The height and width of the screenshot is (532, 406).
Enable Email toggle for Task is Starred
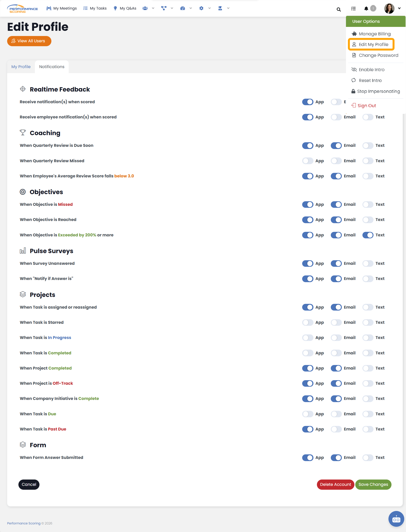tap(336, 322)
